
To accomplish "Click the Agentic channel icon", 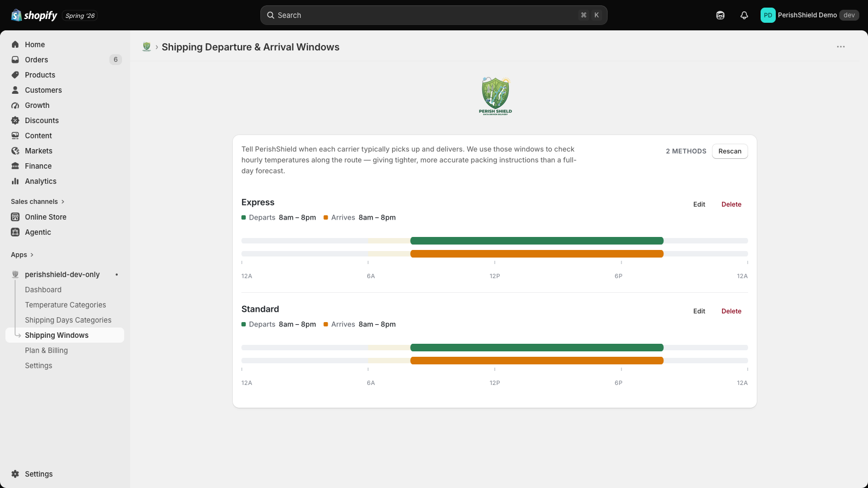I will [x=15, y=232].
